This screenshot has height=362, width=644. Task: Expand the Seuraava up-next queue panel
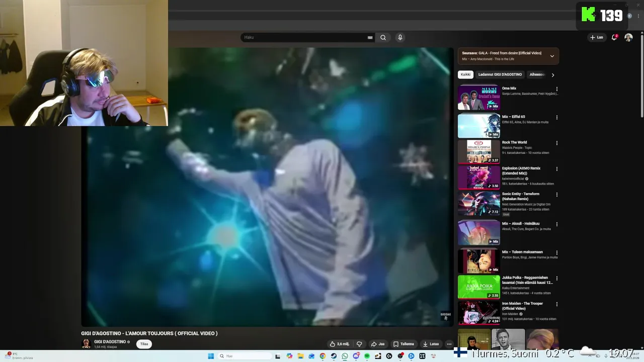pyautogui.click(x=552, y=56)
